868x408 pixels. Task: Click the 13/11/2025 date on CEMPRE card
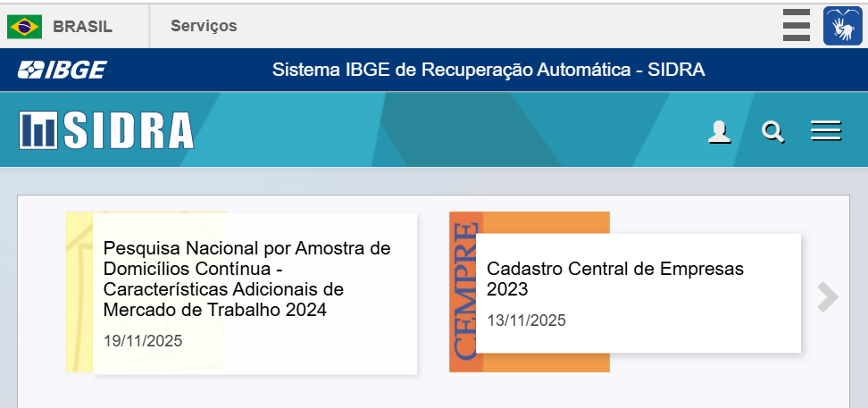pos(526,321)
